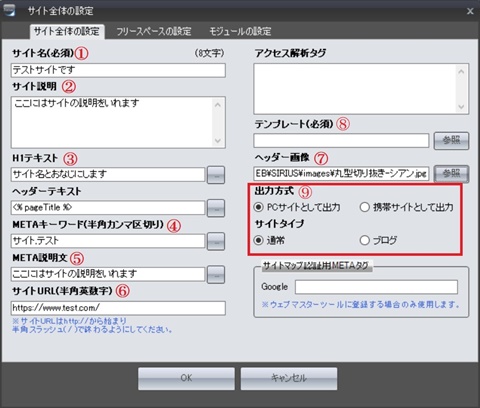Click the (8文字) character count text
The height and width of the screenshot is (408, 480).
[x=209, y=53]
